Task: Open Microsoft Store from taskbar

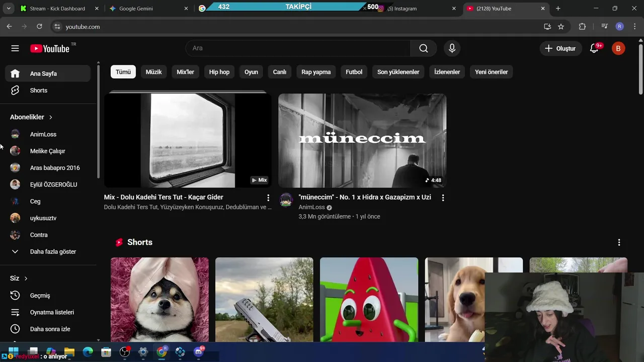Action: tap(106, 352)
